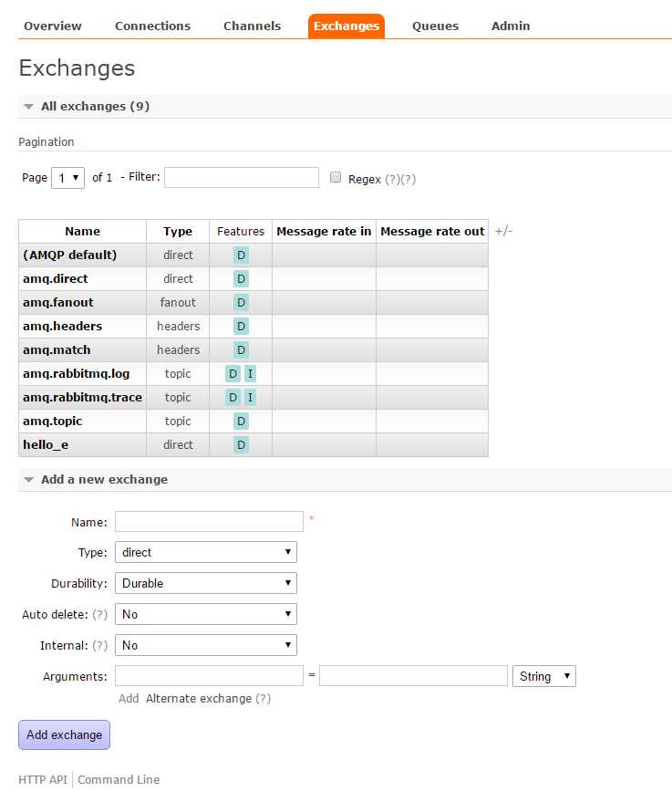
Task: Open the amq.topic exchange
Action: pyautogui.click(x=53, y=421)
